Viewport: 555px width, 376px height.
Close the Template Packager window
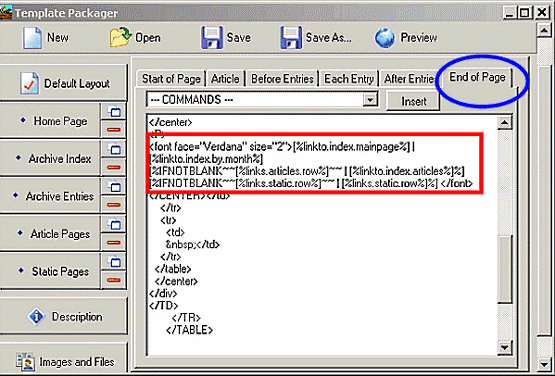point(542,13)
